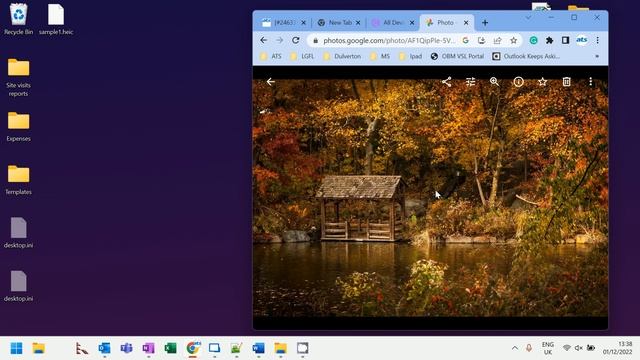The height and width of the screenshot is (360, 640).
Task: Open the Ipad bookmark folder
Action: (x=411, y=56)
